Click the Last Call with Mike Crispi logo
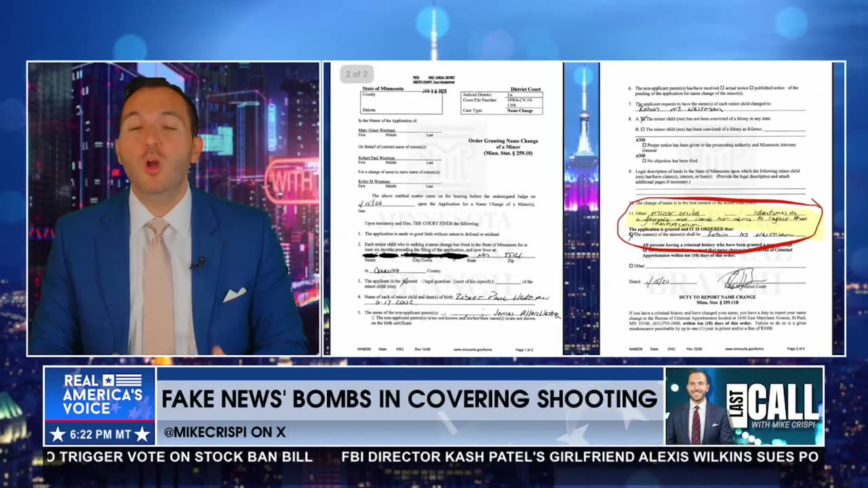The width and height of the screenshot is (868, 488). point(744,406)
